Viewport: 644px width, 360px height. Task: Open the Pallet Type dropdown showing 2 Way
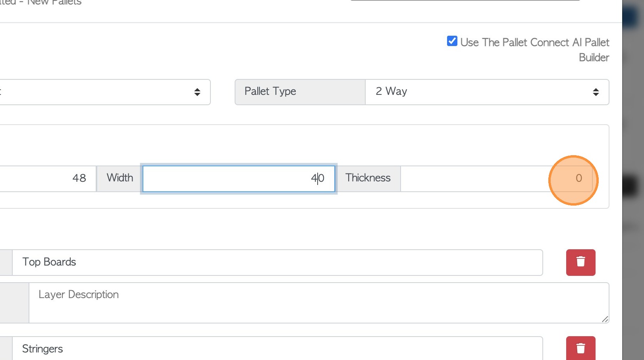tap(487, 92)
